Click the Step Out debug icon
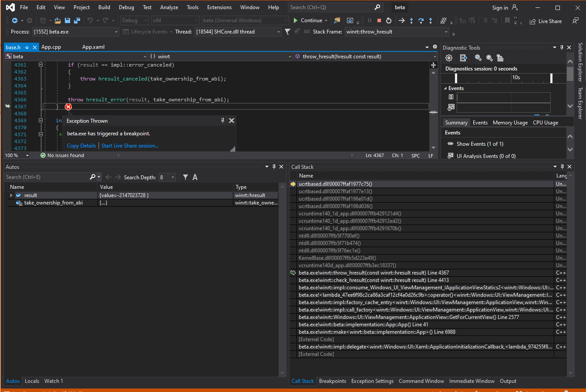The image size is (586, 392). [431, 20]
